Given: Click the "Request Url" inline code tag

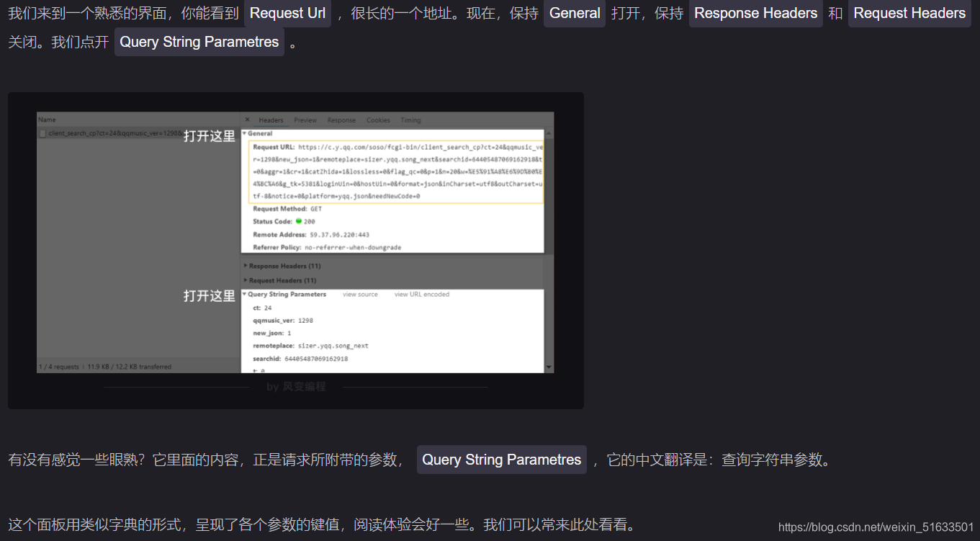Looking at the screenshot, I should pos(287,13).
